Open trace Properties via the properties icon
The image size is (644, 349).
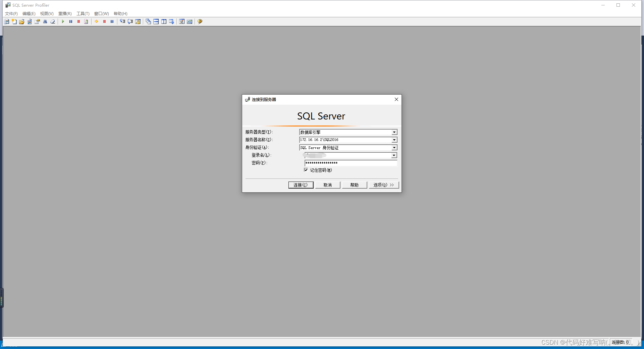[x=37, y=21]
